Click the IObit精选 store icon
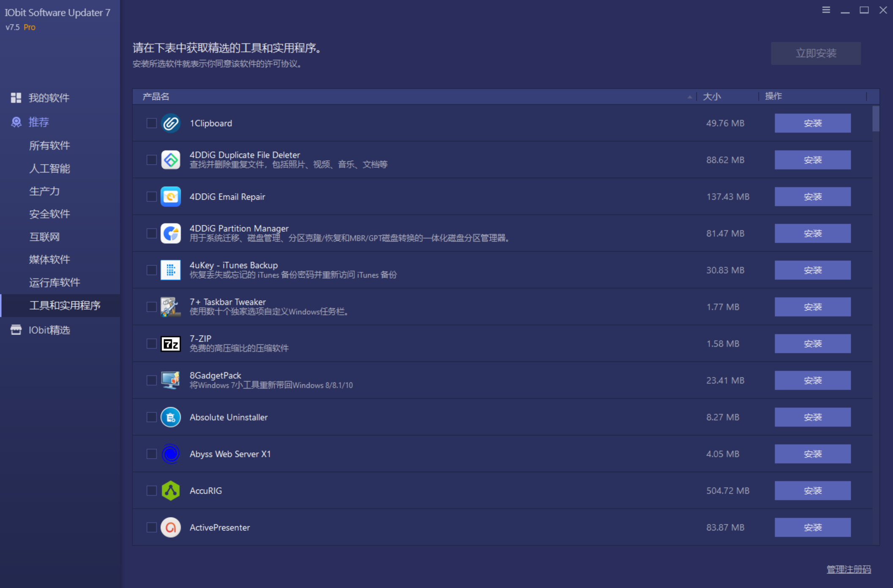893x588 pixels. tap(16, 330)
